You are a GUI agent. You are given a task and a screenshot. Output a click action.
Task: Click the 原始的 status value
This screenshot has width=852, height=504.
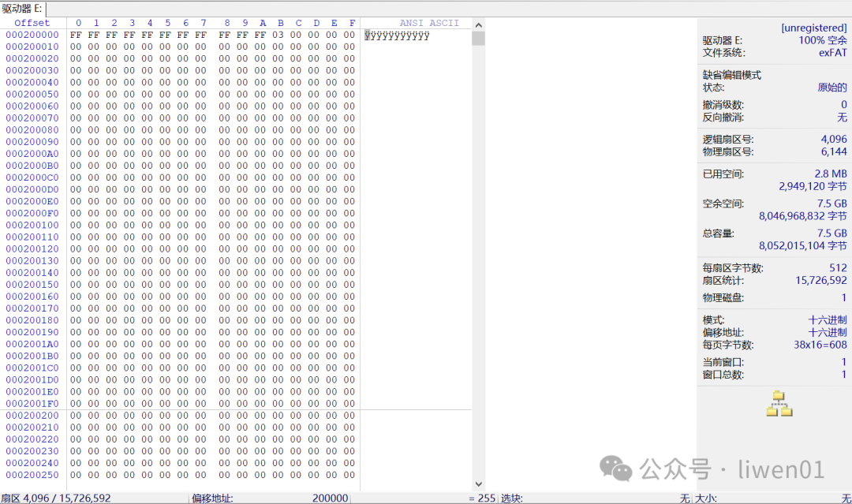click(x=832, y=88)
